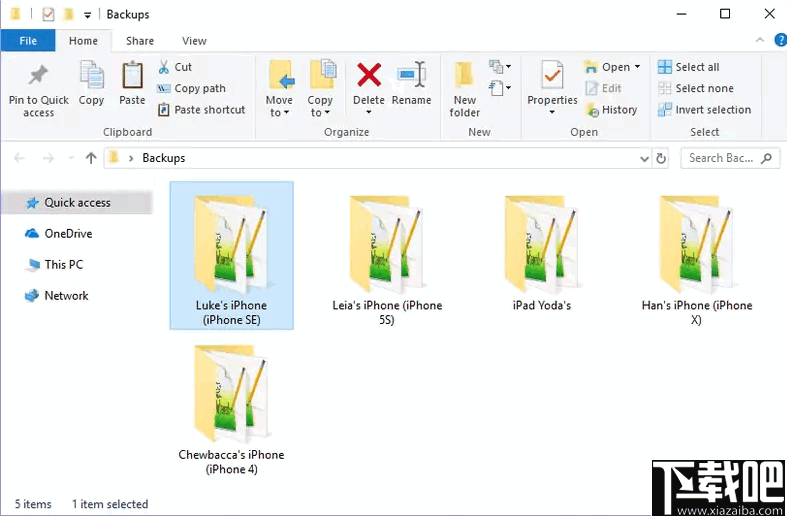Open OneDrive in navigation pane

pos(58,233)
